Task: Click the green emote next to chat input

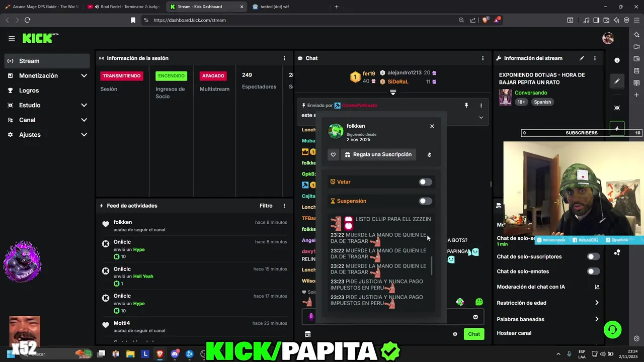Action: coord(479,302)
